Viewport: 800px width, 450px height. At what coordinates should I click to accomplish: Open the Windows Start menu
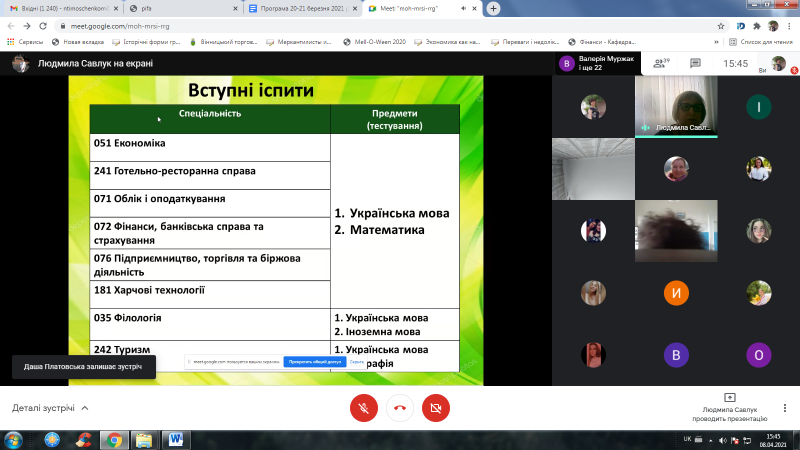coord(13,440)
